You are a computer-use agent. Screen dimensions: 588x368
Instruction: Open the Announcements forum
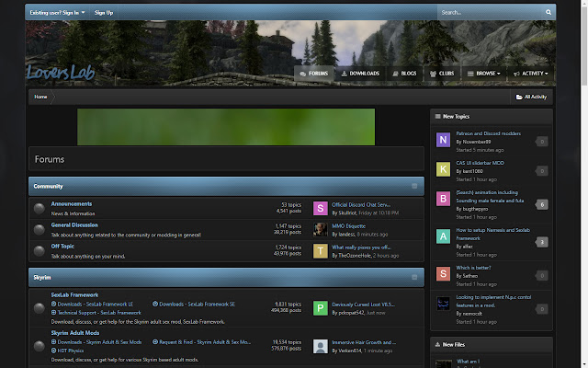point(72,204)
